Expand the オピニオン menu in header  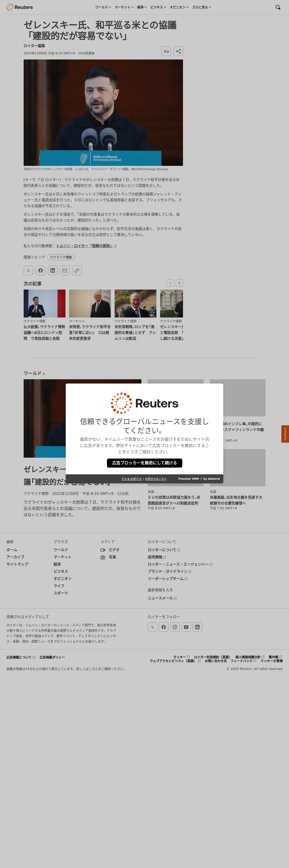[179, 7]
